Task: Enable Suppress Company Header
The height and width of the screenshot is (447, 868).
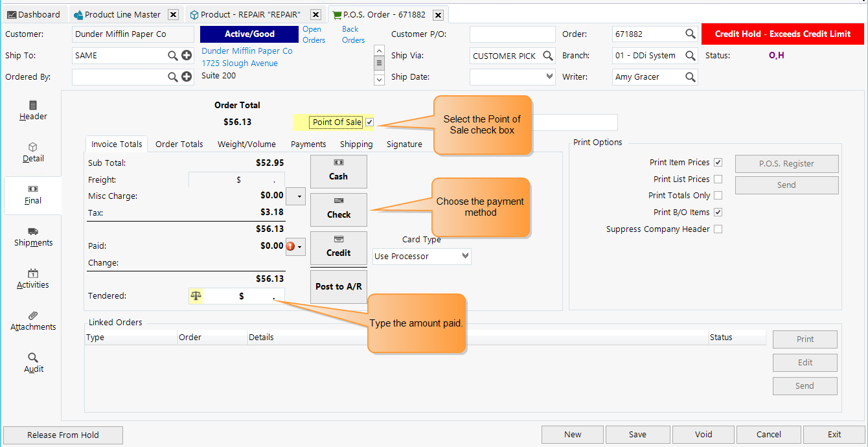Action: point(718,229)
